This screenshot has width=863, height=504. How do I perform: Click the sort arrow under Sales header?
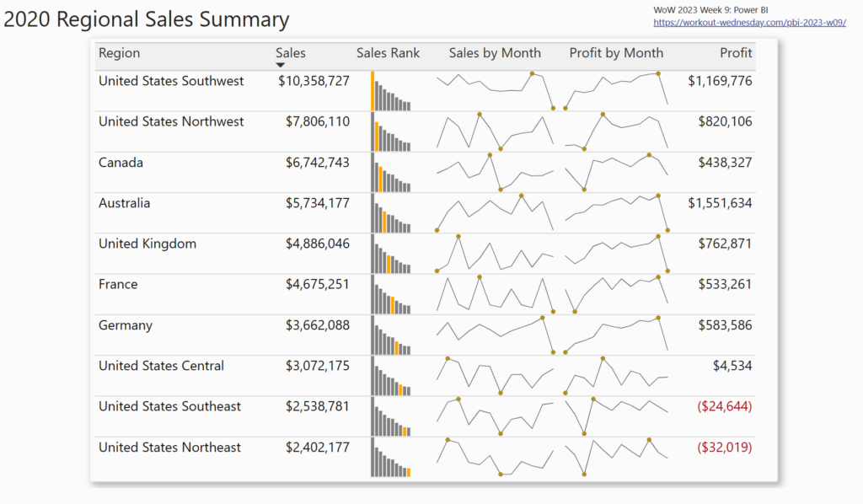[x=281, y=65]
